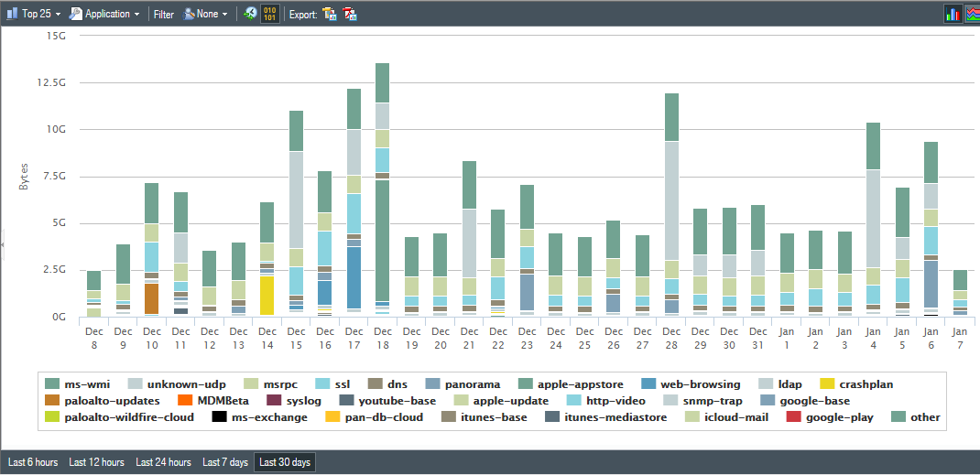Switch to stacked bar chart view
Viewport: 980px width, 475px height.
(x=953, y=14)
